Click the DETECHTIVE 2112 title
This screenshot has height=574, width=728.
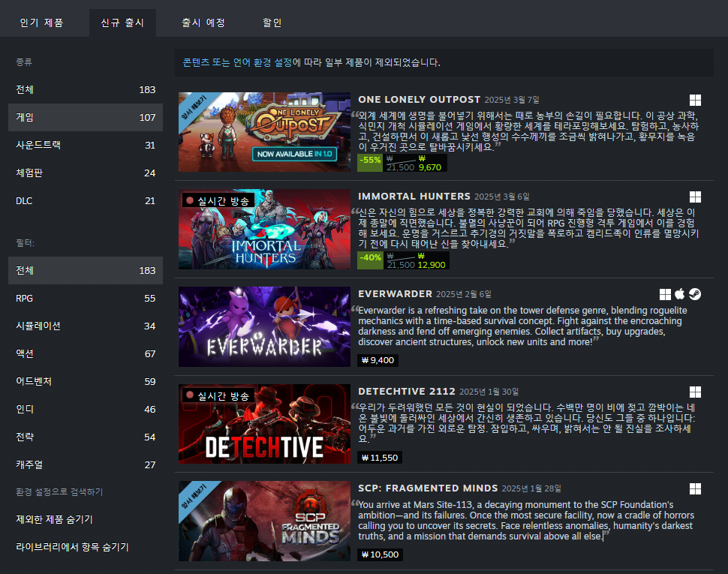407,392
